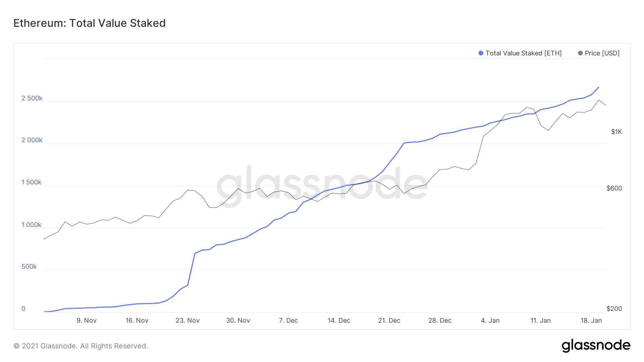Toggle the Price [USD] legend entry
This screenshot has width=644, height=362.
599,53
